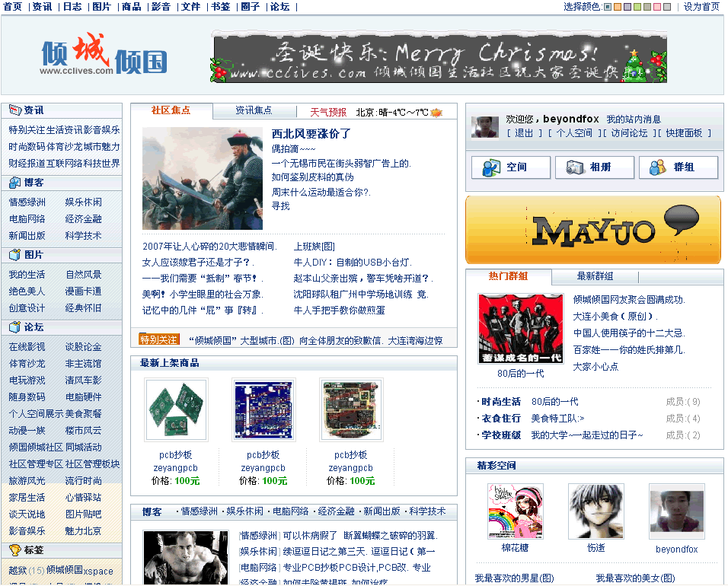Open the 情感绿洲 sidebar blog category

pyautogui.click(x=27, y=202)
